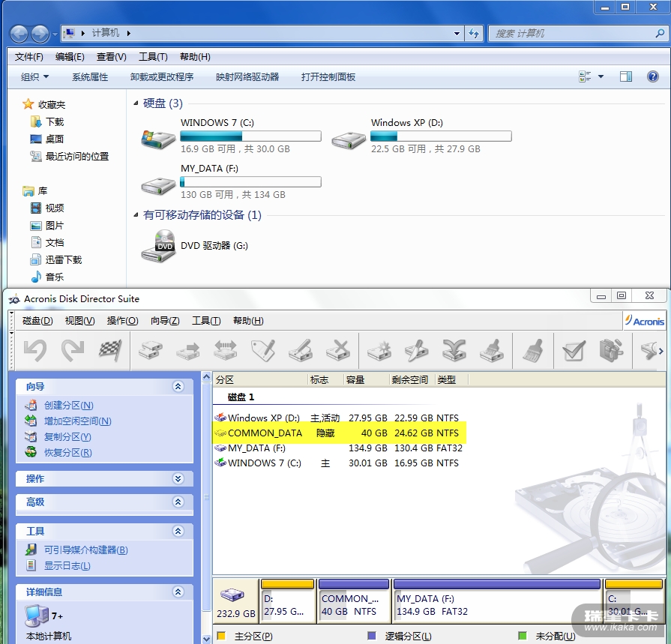Screen dimensions: 671x644
Task: Click 打开控制面板 button
Action: click(328, 77)
